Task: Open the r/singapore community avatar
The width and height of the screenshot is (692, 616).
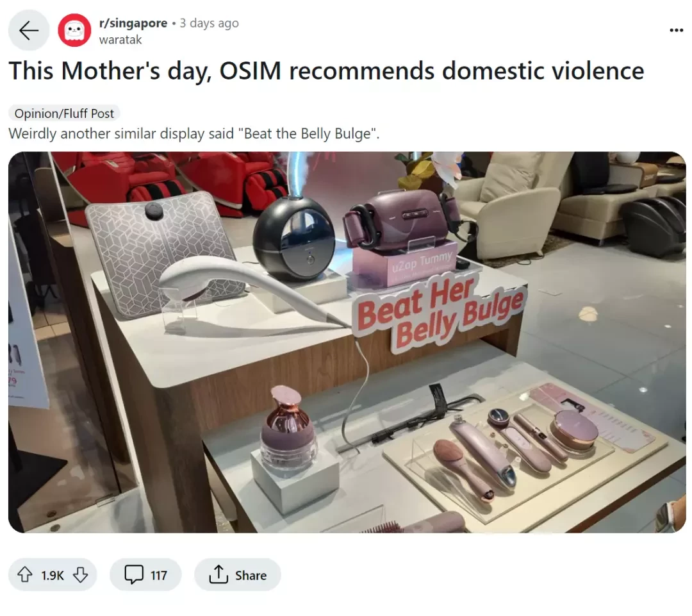Action: pos(74,31)
